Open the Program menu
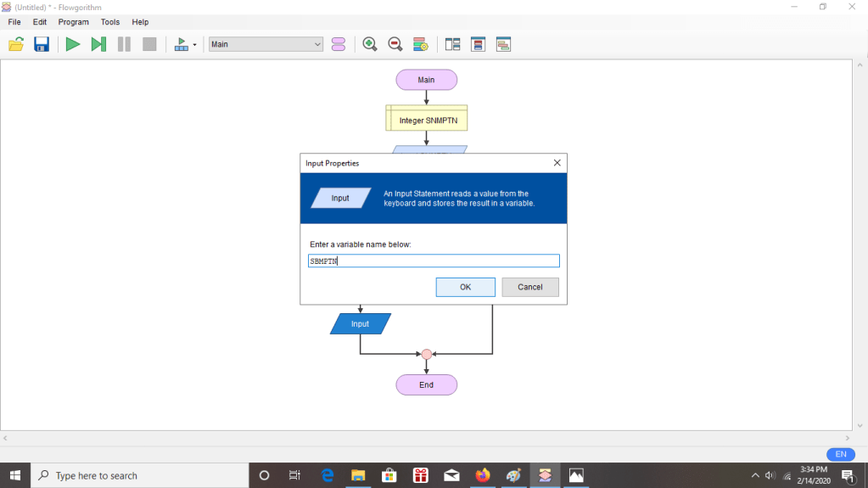Image resolution: width=868 pixels, height=488 pixels. coord(73,22)
